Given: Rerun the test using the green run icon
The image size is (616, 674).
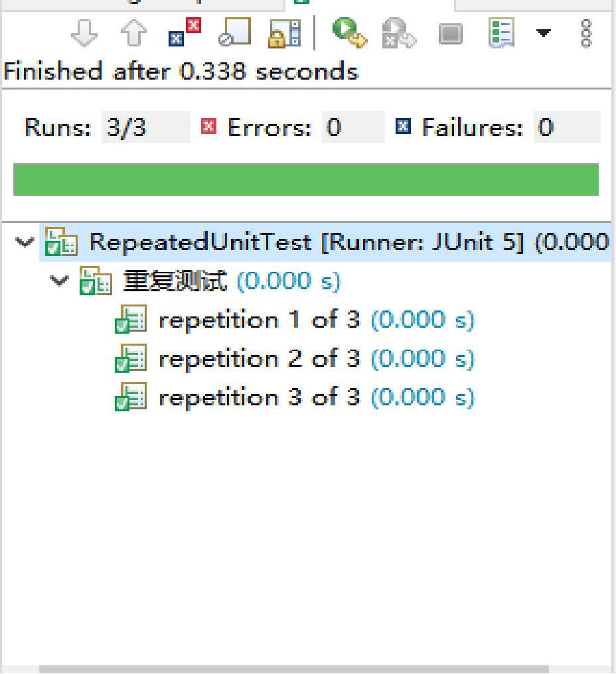Looking at the screenshot, I should click(x=345, y=33).
